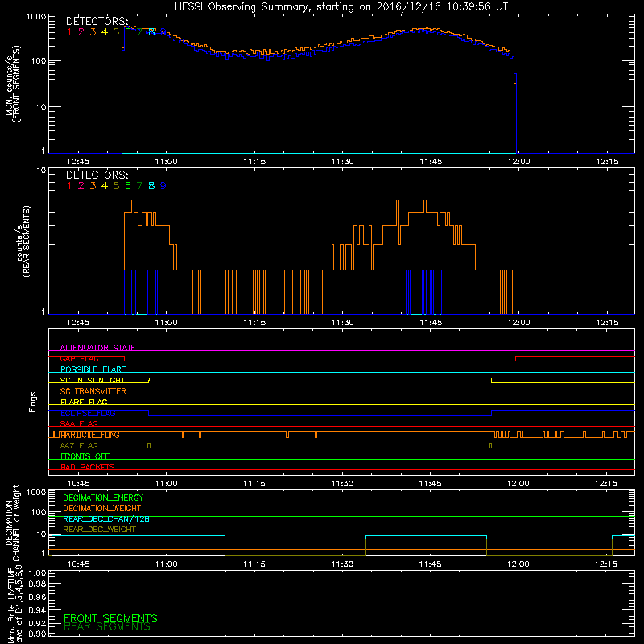Viewport: 644px width, 644px height.
Task: Click the front segments counts/s axis title
Action: [x=13, y=85]
